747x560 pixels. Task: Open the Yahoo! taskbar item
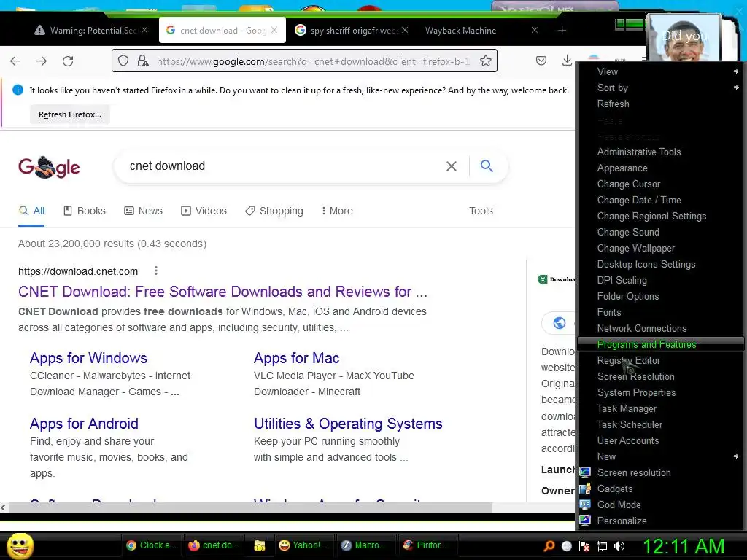coord(304,545)
